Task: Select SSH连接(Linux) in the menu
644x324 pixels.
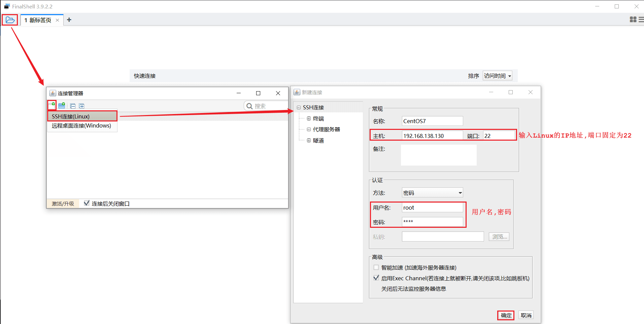Action: click(70, 116)
